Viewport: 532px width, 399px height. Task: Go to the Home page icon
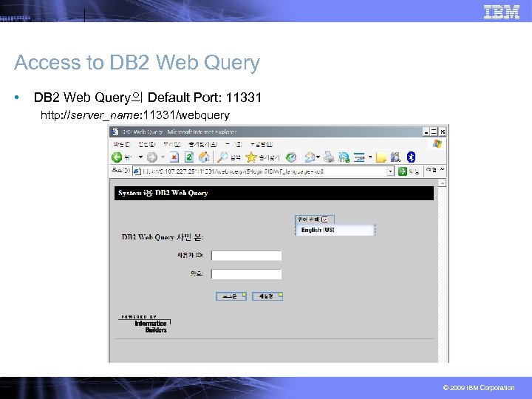(204, 157)
